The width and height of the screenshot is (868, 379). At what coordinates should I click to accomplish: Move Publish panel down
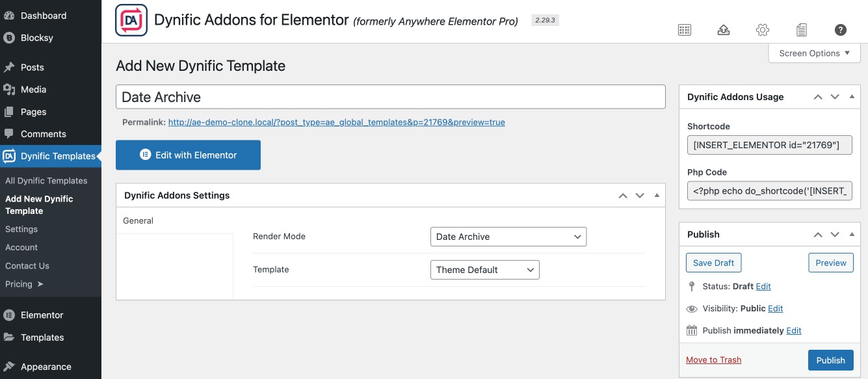click(835, 235)
